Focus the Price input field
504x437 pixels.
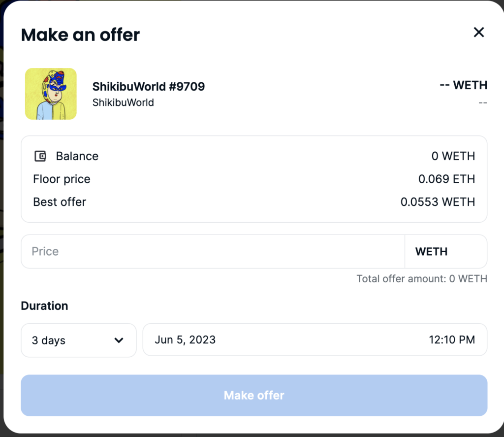point(213,251)
